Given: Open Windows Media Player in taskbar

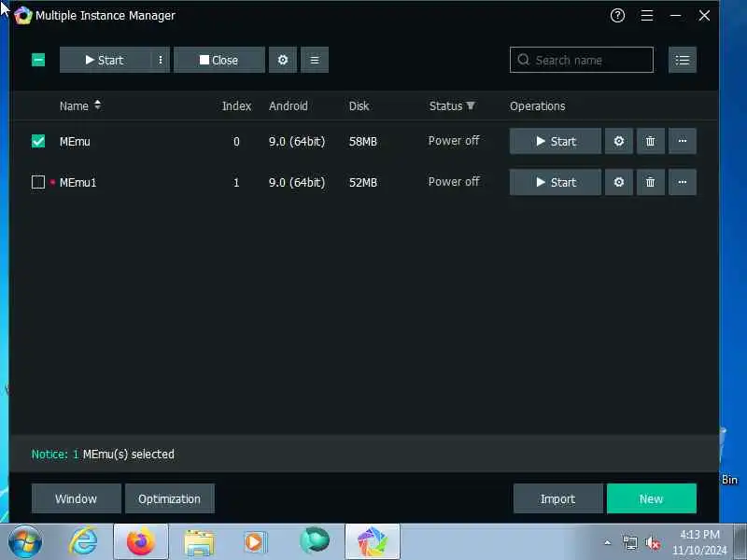Looking at the screenshot, I should point(256,542).
